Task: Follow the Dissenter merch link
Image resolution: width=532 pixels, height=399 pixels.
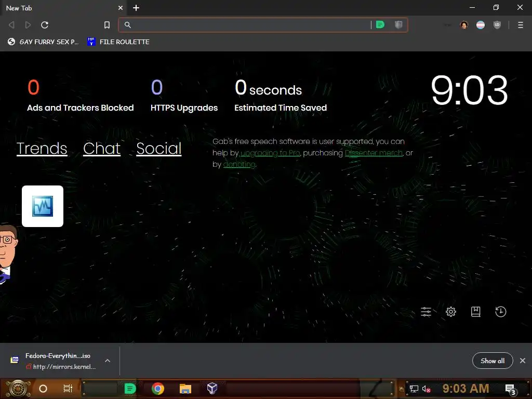Action: (x=374, y=153)
